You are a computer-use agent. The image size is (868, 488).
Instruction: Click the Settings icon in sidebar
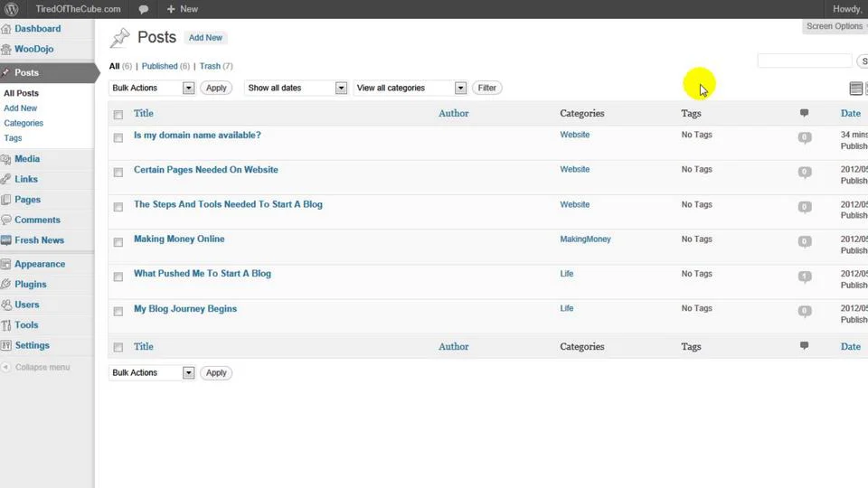click(6, 345)
